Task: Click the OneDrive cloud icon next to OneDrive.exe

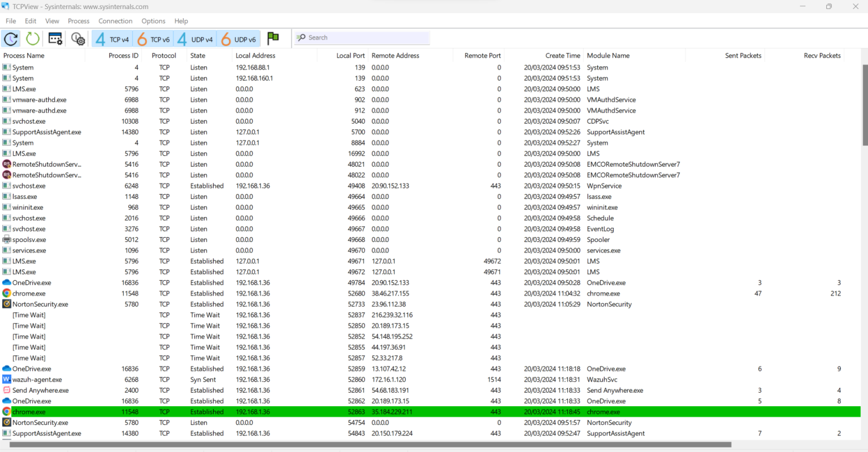Action: point(6,282)
